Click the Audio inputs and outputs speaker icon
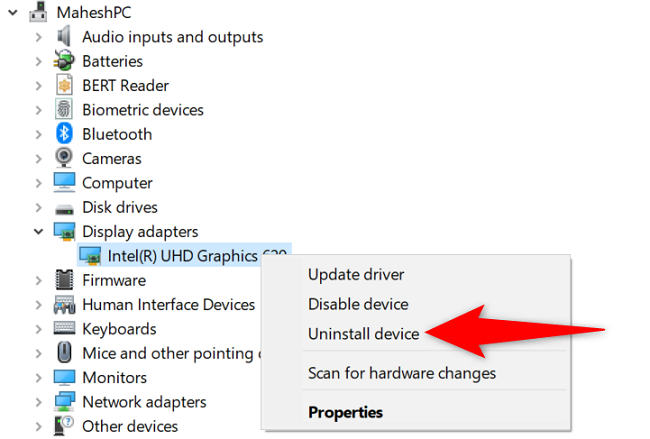 click(65, 37)
